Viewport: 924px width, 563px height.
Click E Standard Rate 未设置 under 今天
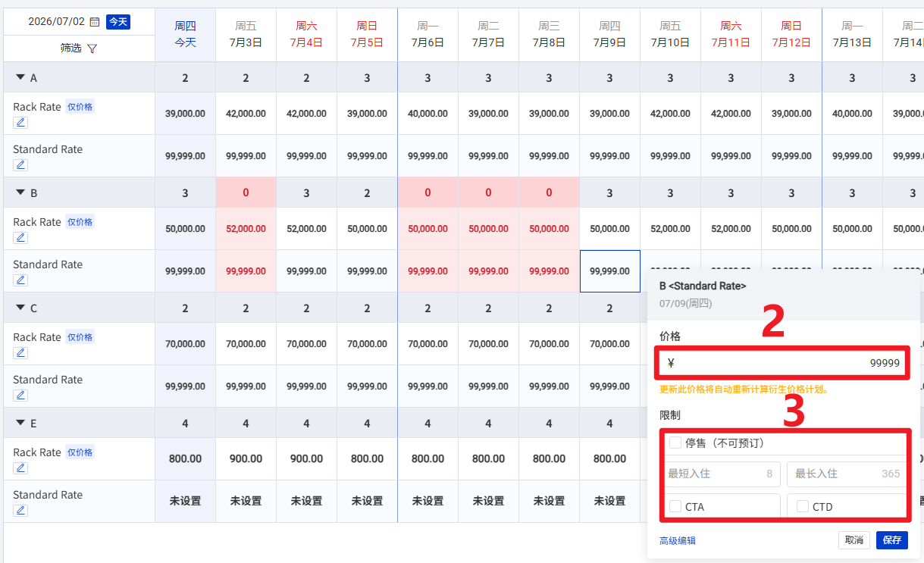click(x=185, y=502)
